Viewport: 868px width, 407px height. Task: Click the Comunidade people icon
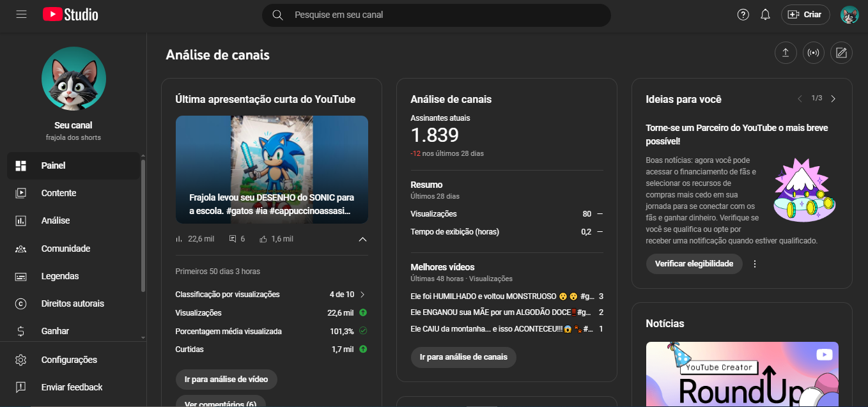point(21,249)
